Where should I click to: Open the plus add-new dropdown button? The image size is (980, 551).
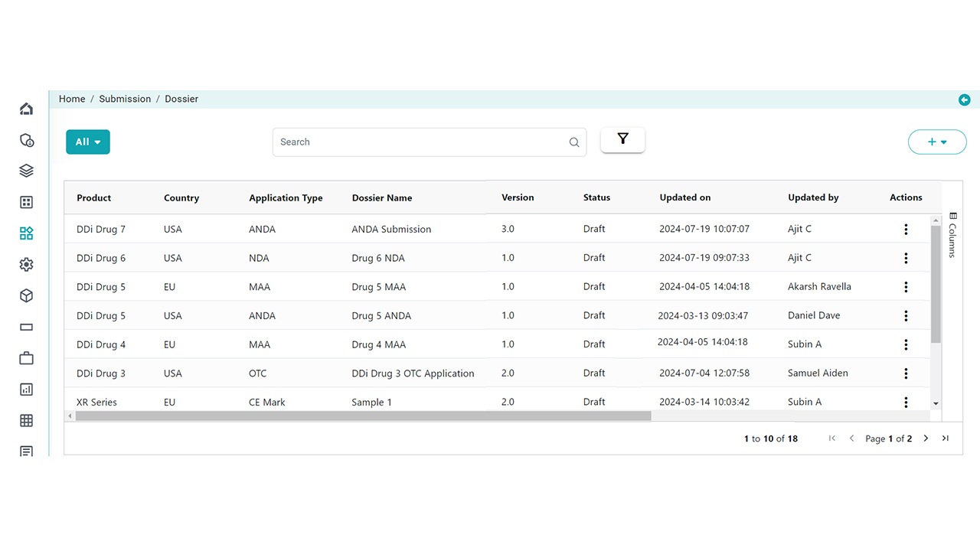pos(937,142)
